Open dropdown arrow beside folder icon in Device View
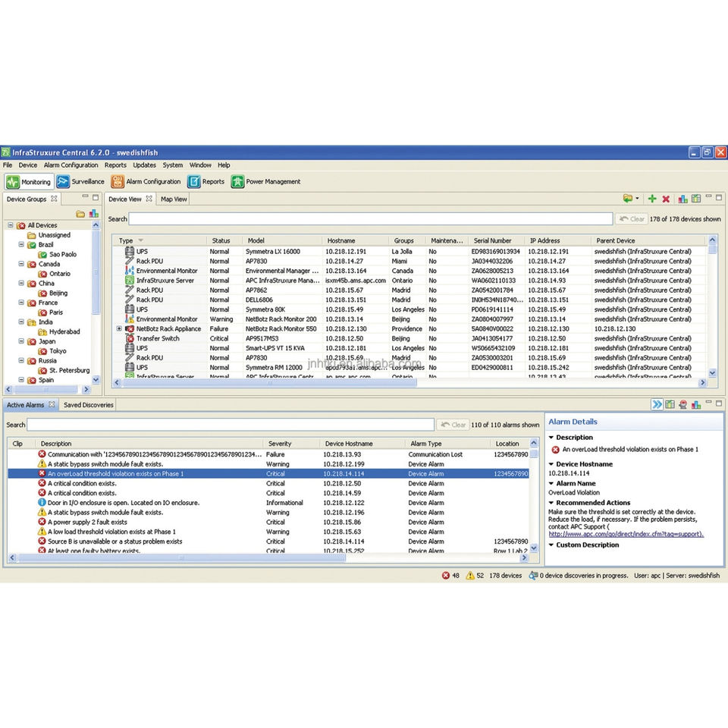This screenshot has width=728, height=728. point(637,199)
